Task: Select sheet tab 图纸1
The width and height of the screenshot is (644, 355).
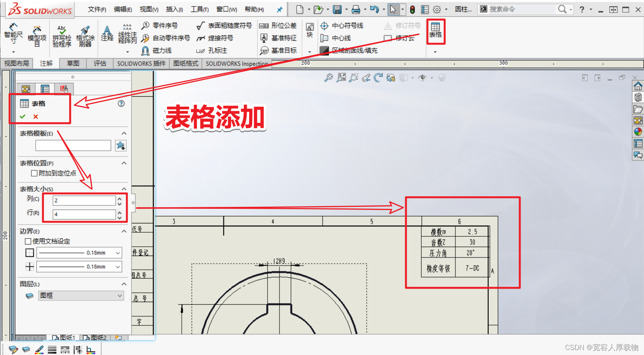Action: (64, 338)
